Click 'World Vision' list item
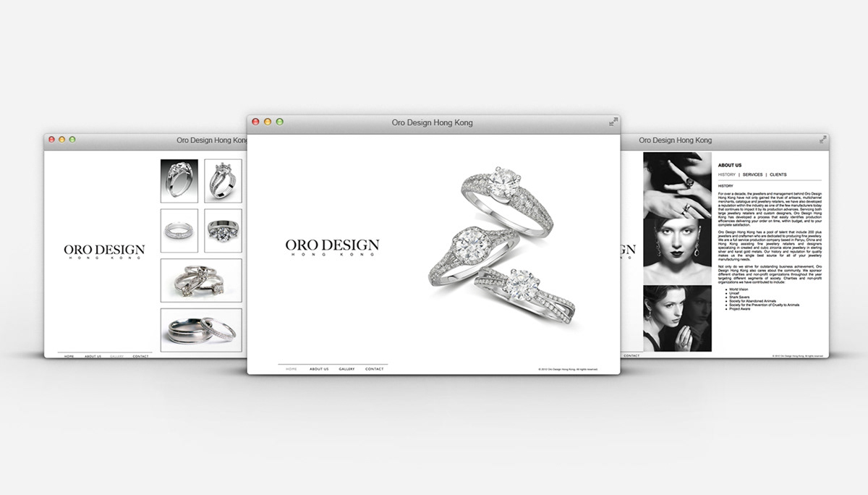Image resolution: width=868 pixels, height=495 pixels. pos(739,289)
